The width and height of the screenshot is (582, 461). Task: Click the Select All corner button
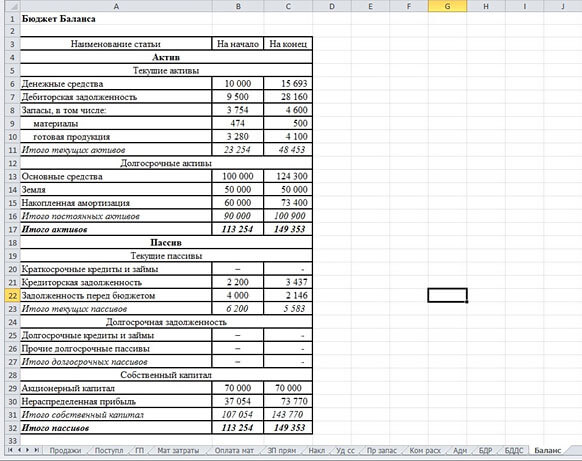coord(12,6)
